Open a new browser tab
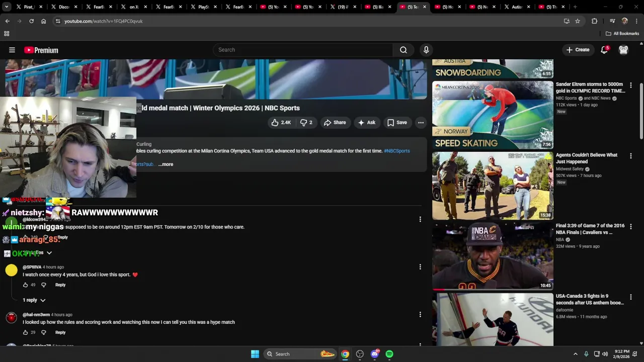644x362 pixels. (575, 7)
